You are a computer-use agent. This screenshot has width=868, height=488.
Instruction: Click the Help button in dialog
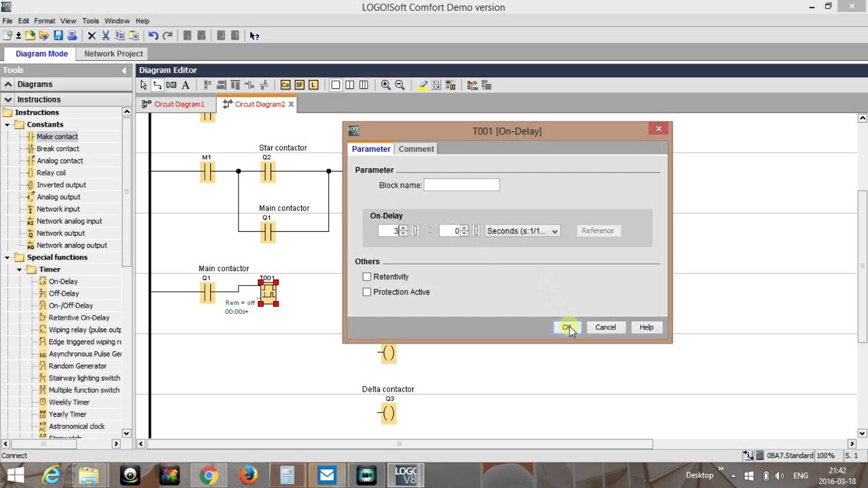pyautogui.click(x=646, y=327)
